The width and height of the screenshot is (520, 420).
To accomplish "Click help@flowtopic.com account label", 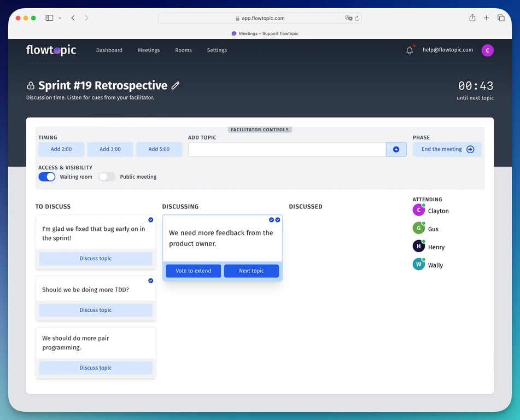I will click(x=448, y=50).
